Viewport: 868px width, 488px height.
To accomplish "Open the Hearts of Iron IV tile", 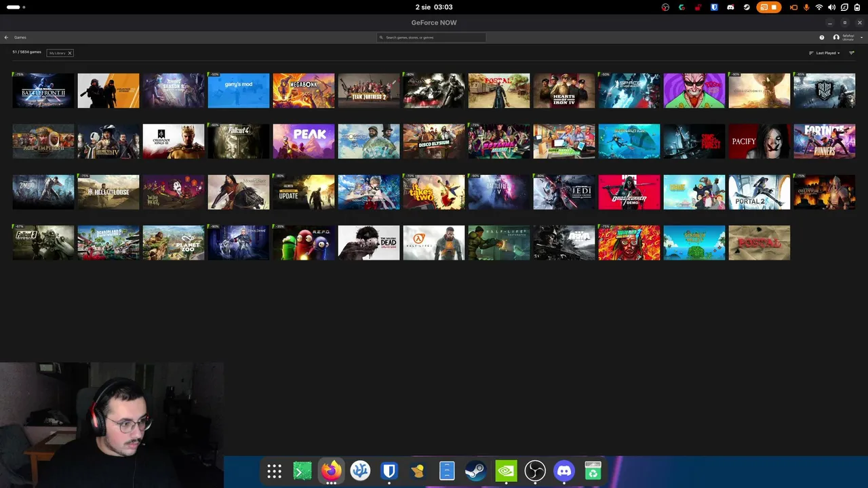I will pyautogui.click(x=564, y=91).
